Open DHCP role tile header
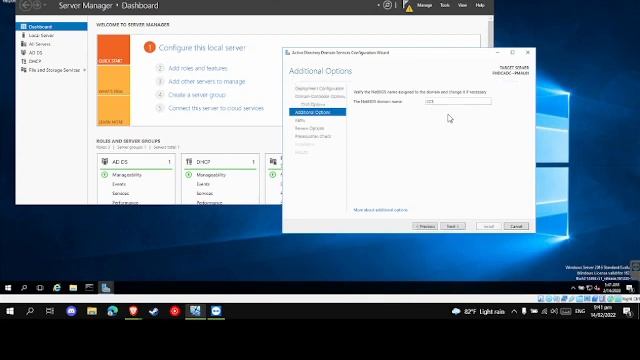640x360 pixels. pyautogui.click(x=220, y=162)
